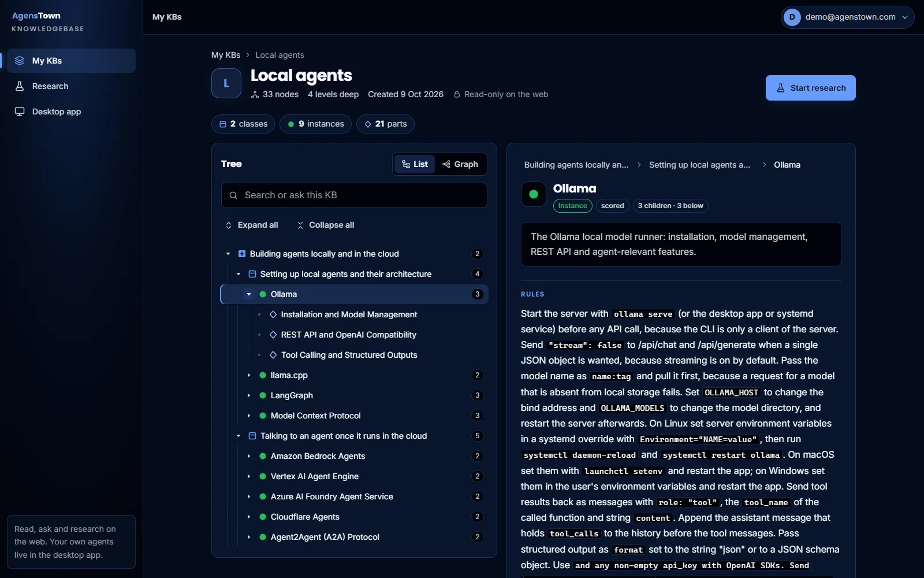Collapse Setting up local agents node arrow
This screenshot has width=924, height=578.
239,274
